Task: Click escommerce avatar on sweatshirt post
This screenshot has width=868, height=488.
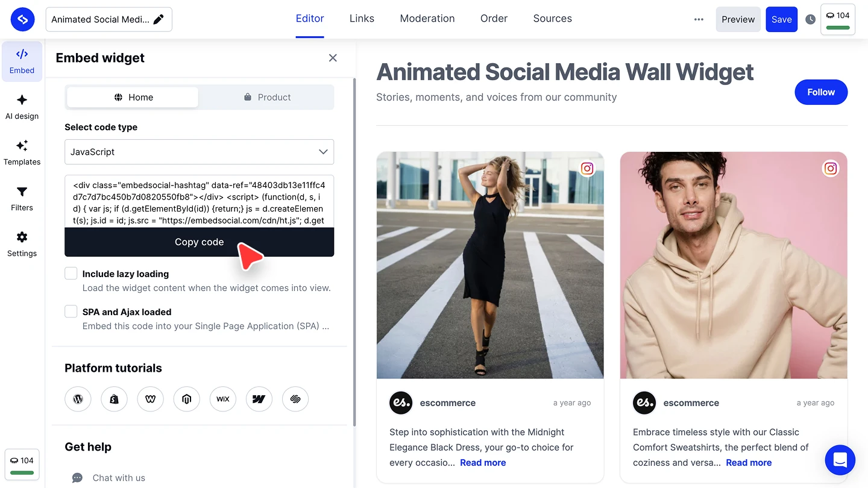Action: click(644, 402)
